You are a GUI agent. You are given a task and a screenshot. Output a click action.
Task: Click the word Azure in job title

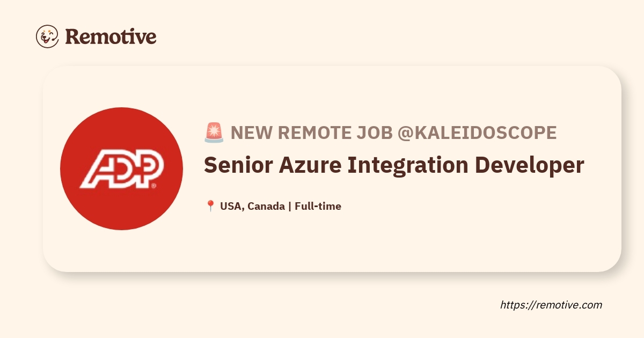pos(310,165)
